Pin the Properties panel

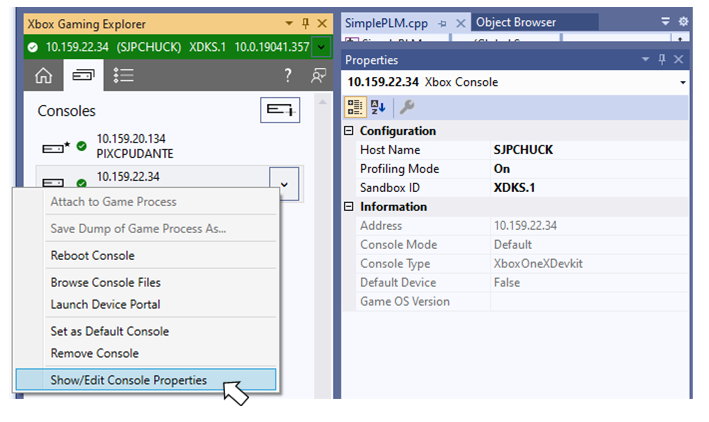[x=662, y=59]
